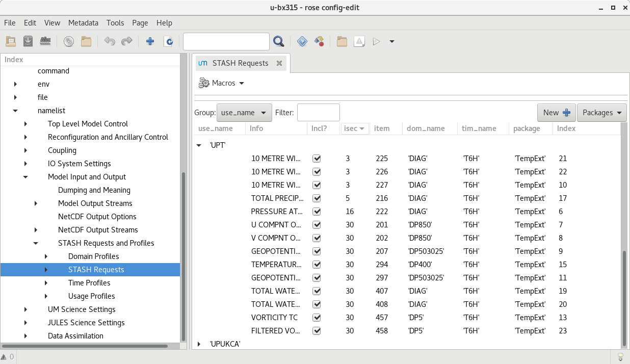Image resolution: width=630 pixels, height=364 pixels.
Task: Click the Redo arrow in the toolbar
Action: [126, 41]
